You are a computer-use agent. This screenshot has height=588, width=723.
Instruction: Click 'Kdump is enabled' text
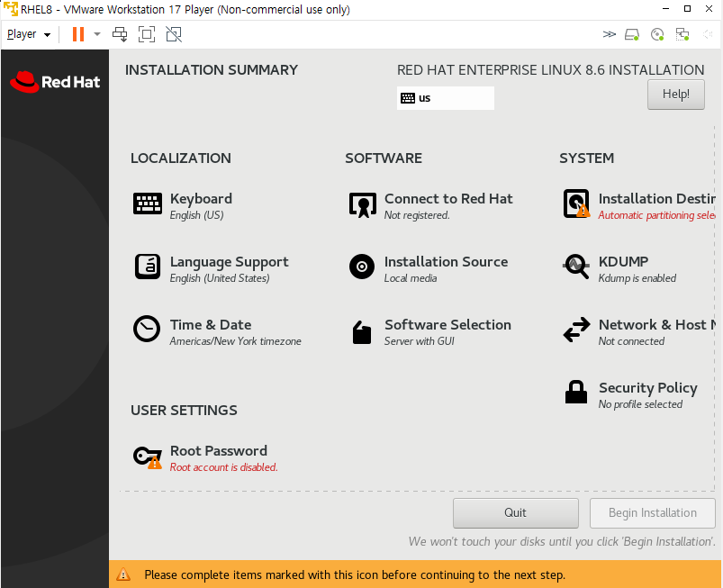pyautogui.click(x=637, y=278)
